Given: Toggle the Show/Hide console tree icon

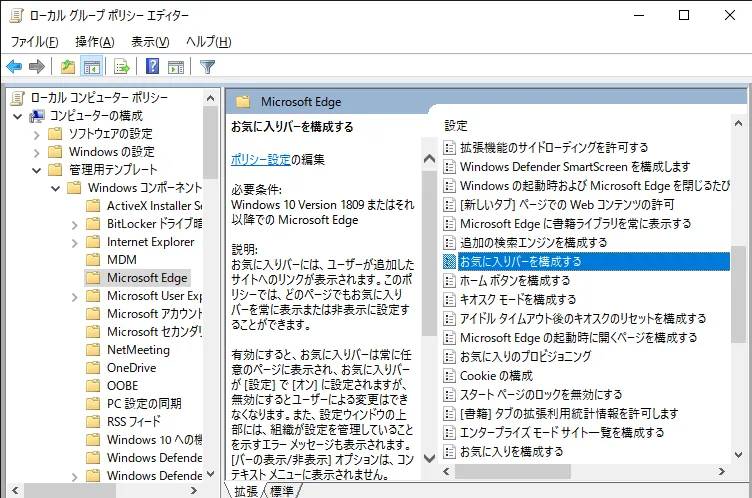Looking at the screenshot, I should (92, 66).
